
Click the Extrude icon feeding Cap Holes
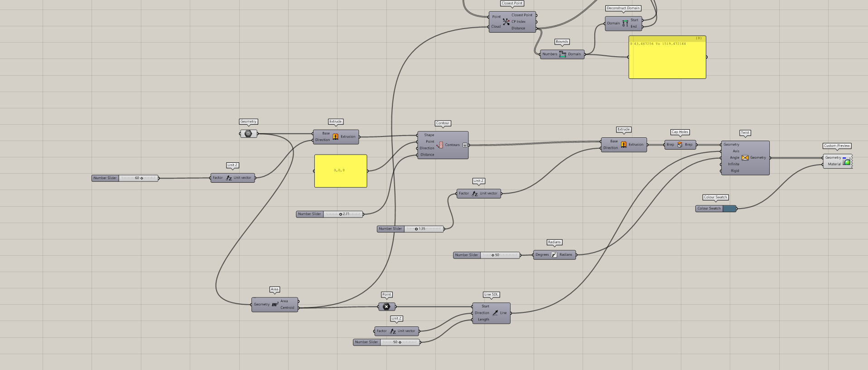point(623,145)
